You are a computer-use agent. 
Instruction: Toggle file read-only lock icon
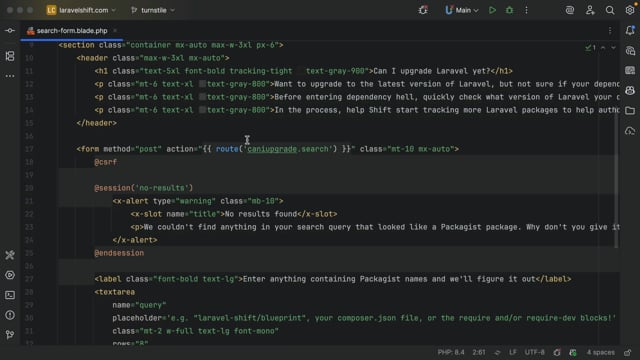point(628,352)
